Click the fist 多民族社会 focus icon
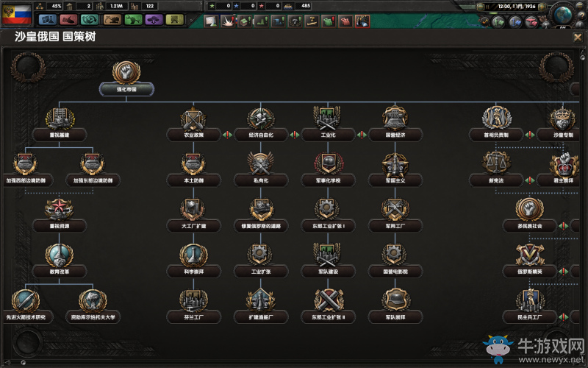 [529, 209]
